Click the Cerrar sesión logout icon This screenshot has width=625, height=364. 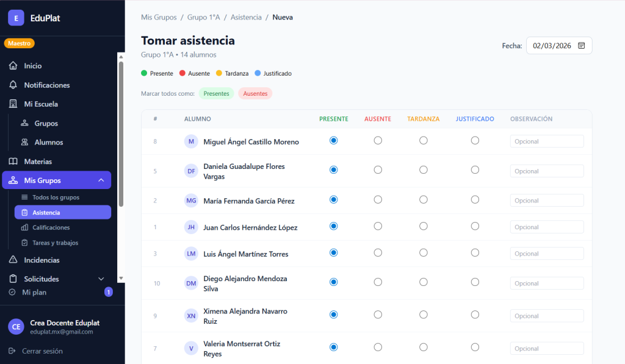[13, 351]
